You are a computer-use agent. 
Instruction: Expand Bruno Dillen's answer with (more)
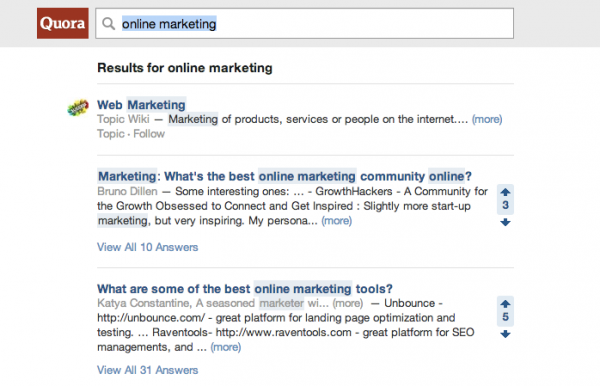tap(336, 221)
